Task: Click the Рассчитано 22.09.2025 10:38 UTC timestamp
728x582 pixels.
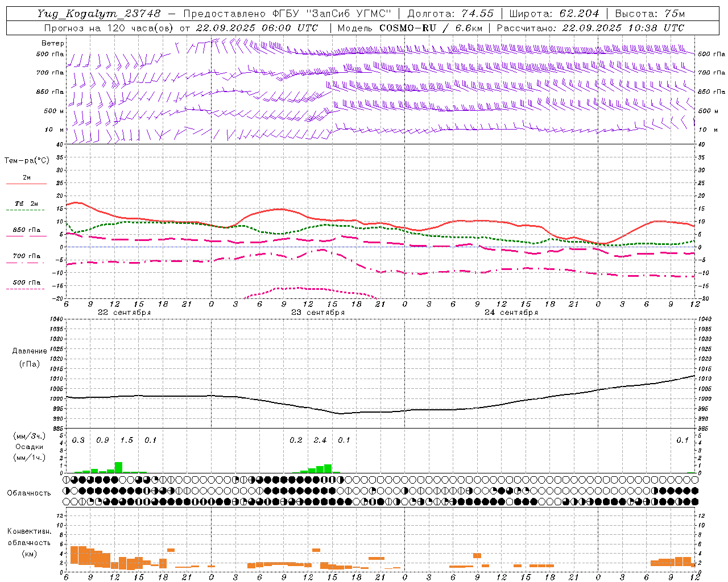Action: (590, 28)
